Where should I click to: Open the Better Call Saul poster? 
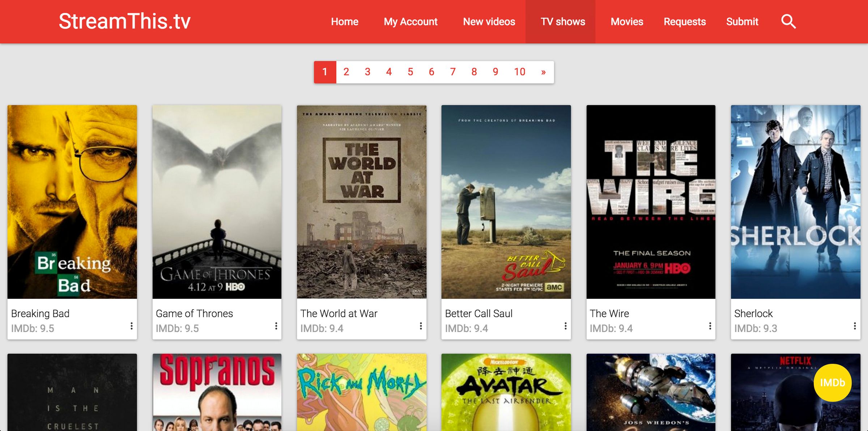[506, 202]
